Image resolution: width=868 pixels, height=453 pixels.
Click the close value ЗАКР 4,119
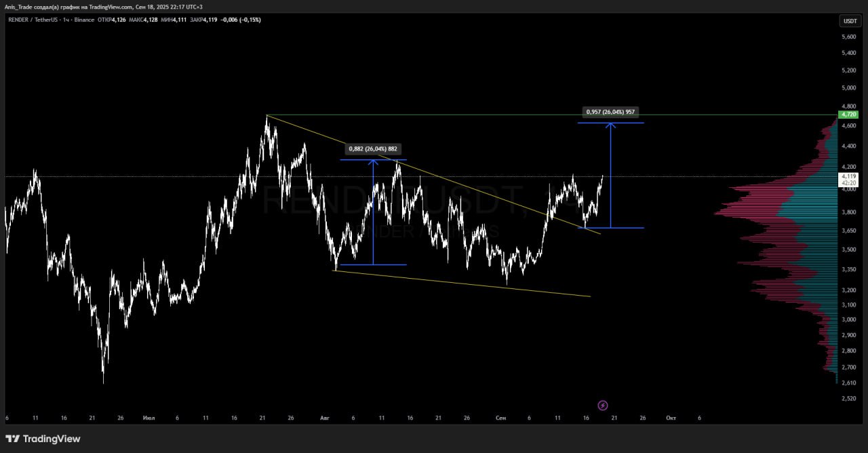[203, 20]
